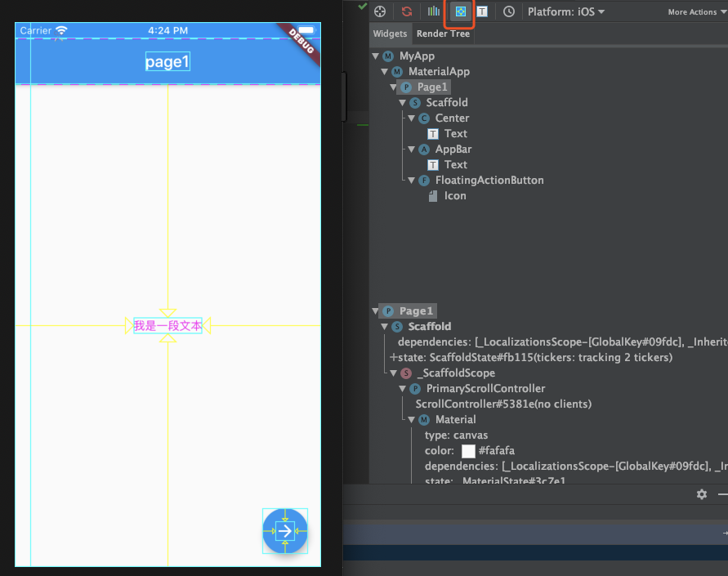The width and height of the screenshot is (728, 576).
Task: Click the Wi-Fi icon in simulator status bar
Action: (x=60, y=30)
